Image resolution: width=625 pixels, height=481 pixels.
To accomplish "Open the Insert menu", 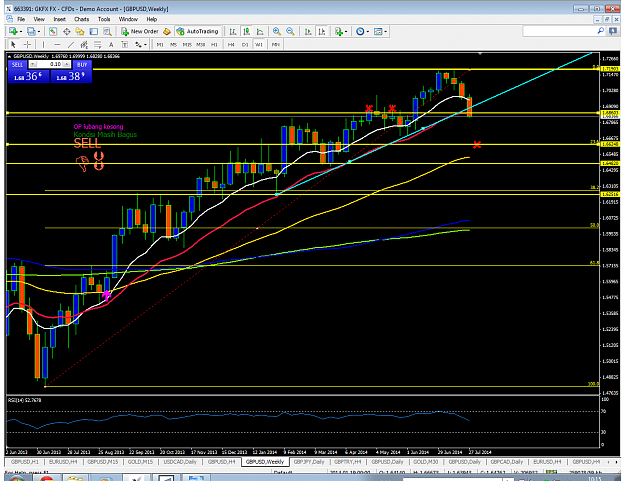I will 59,19.
